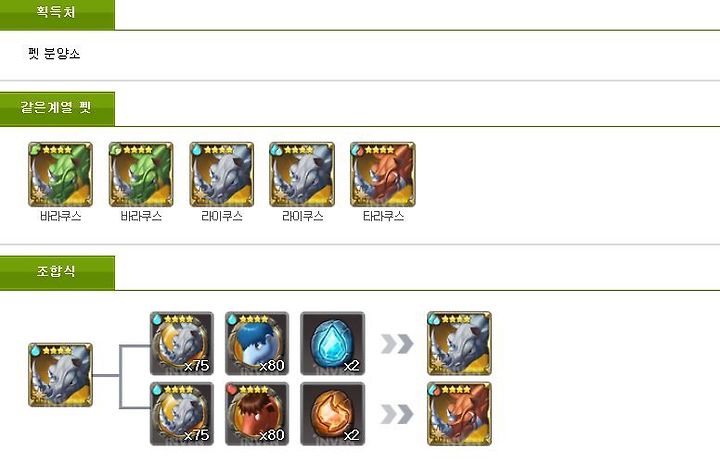Viewport: 720px width, 463px height.
Task: Click the top-row double arrow indicator
Action: pos(397,344)
